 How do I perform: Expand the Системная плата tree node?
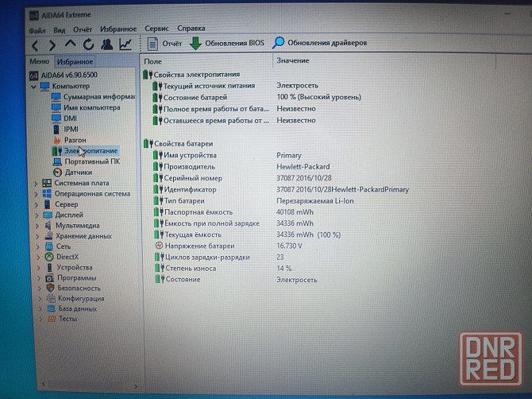tap(37, 183)
